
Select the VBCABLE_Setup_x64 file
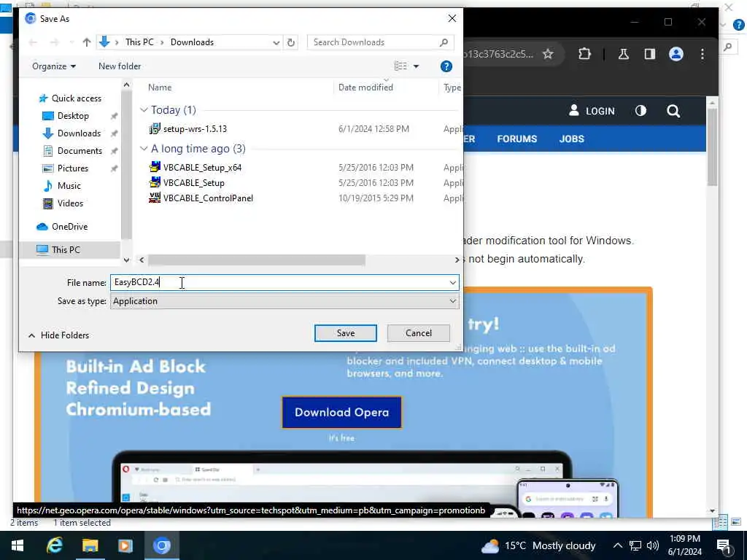[202, 168]
